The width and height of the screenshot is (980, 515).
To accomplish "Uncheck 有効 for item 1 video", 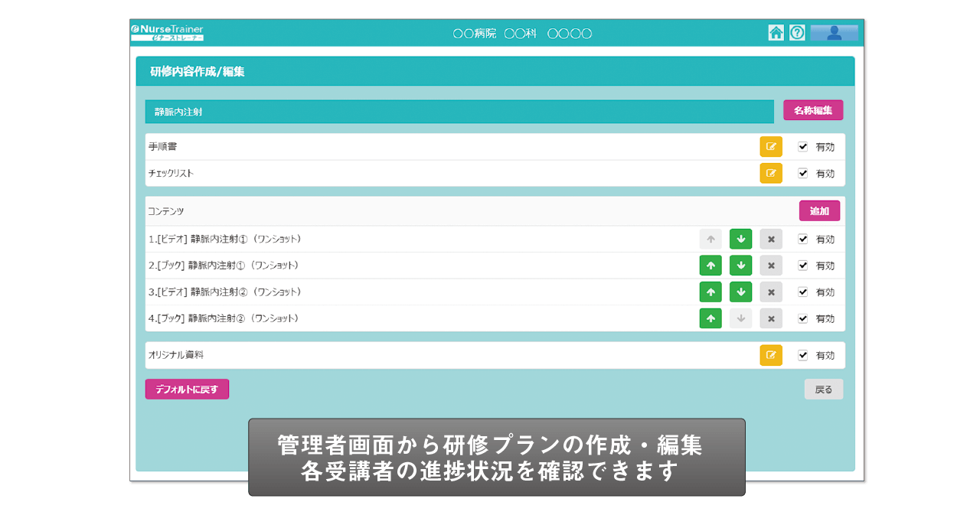I will 802,239.
